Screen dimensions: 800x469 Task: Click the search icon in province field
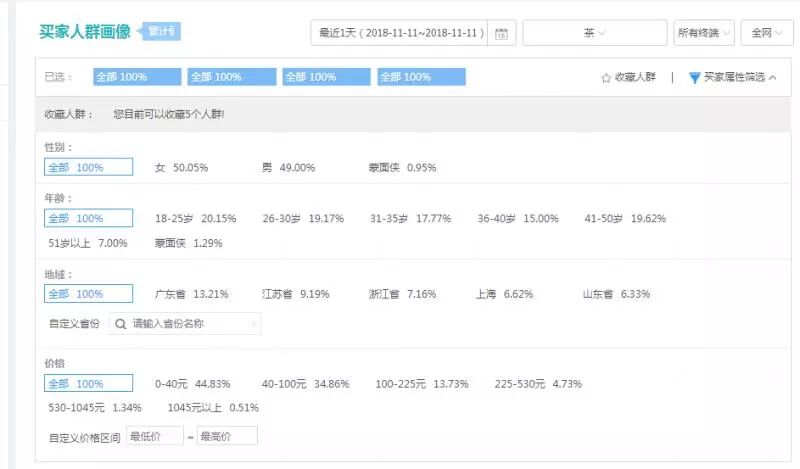(x=120, y=324)
